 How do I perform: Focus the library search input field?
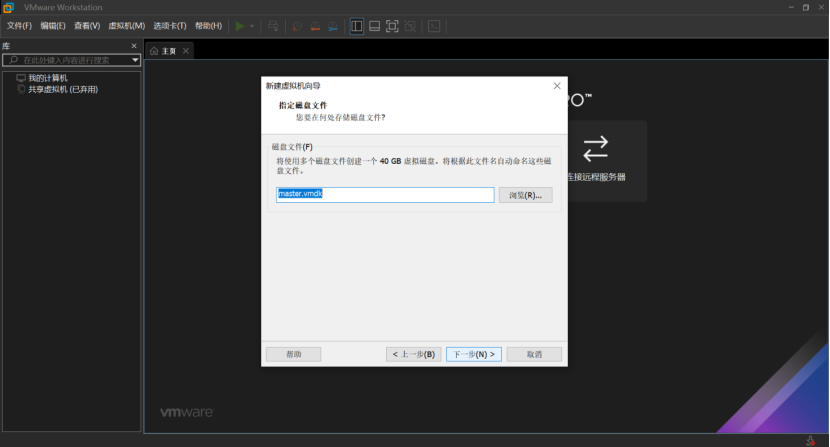click(x=71, y=60)
